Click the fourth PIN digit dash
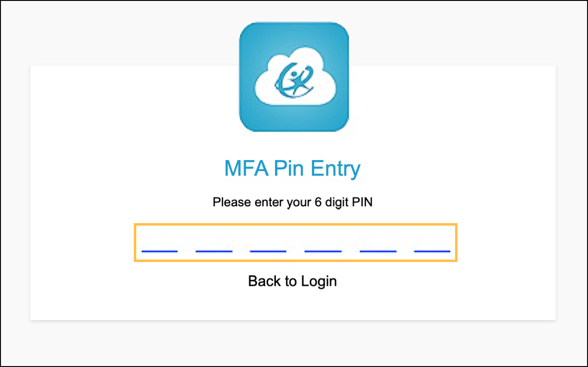Image resolution: width=588 pixels, height=367 pixels. pos(323,251)
